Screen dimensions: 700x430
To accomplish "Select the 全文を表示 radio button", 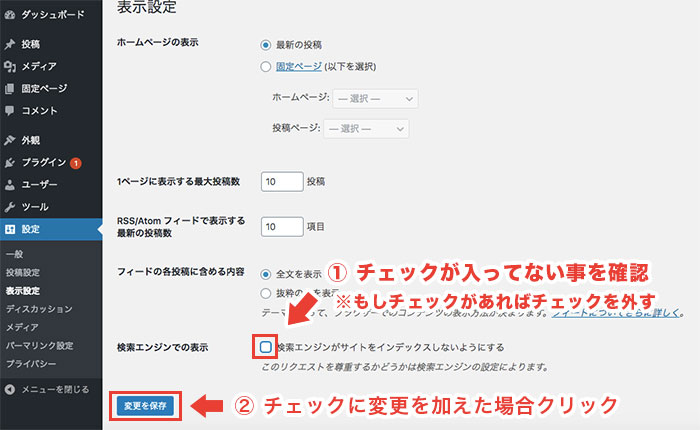I will point(266,274).
